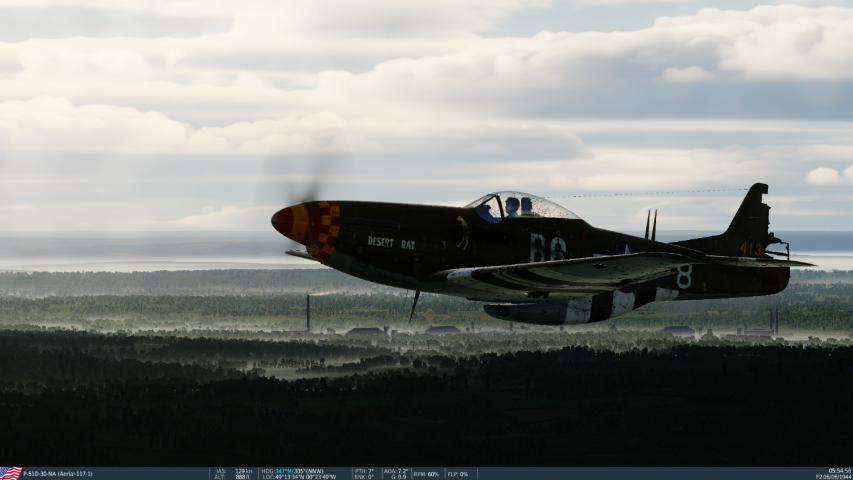853x480 pixels.
Task: Select the pilot inside the cockpit canopy
Action: 512,207
